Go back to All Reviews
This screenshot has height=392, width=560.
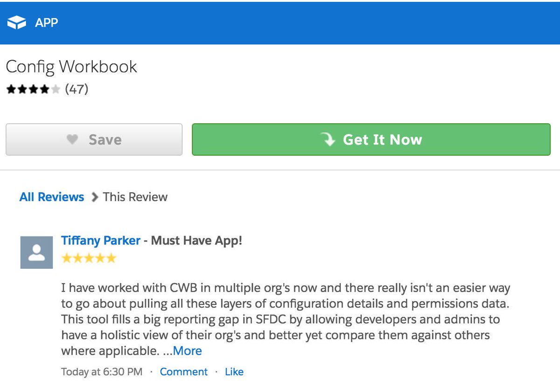52,197
